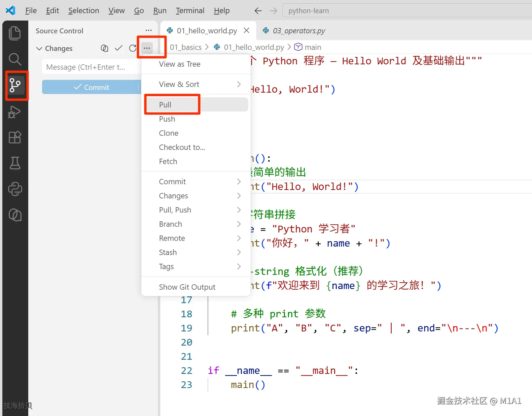532x416 pixels.
Task: Open the Python icon in activity bar
Action: 15,189
